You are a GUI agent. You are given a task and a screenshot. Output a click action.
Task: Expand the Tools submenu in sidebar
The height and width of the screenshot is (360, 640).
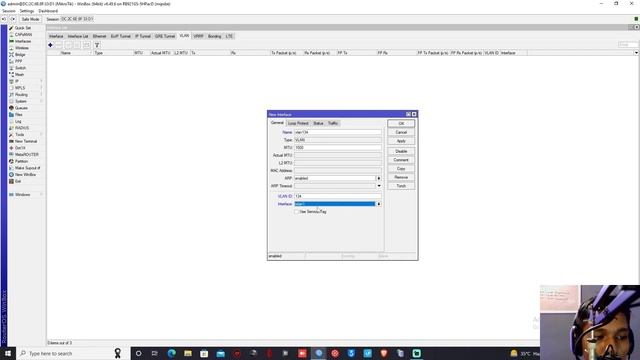pyautogui.click(x=41, y=134)
